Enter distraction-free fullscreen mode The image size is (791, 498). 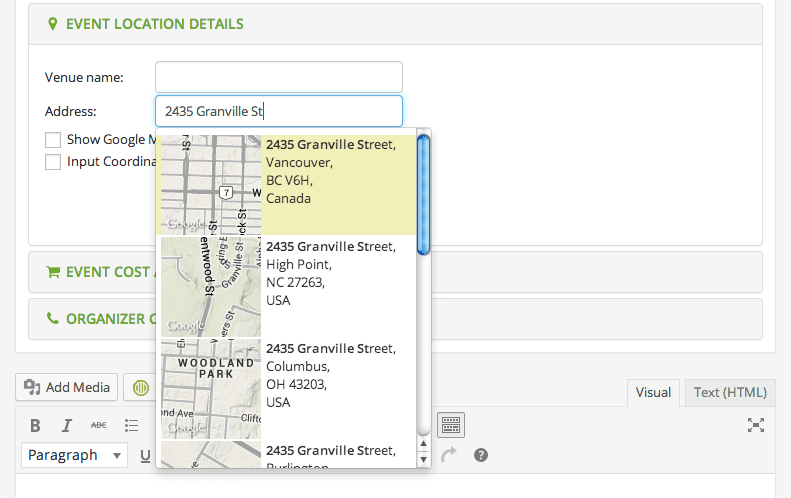(756, 425)
